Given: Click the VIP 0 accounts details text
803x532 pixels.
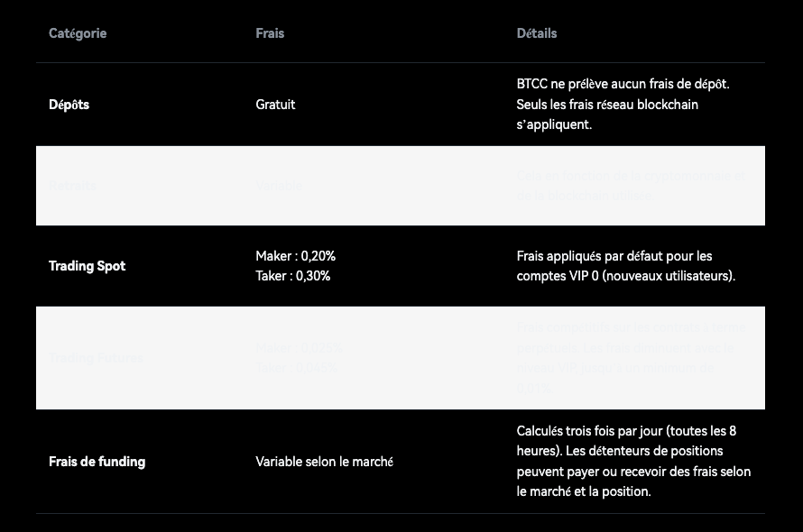Looking at the screenshot, I should [x=626, y=266].
